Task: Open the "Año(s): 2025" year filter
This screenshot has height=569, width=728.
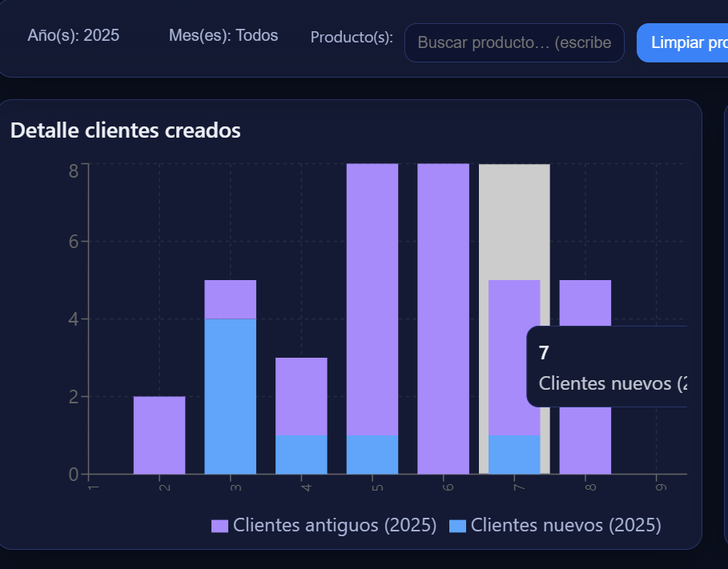Action: (74, 35)
